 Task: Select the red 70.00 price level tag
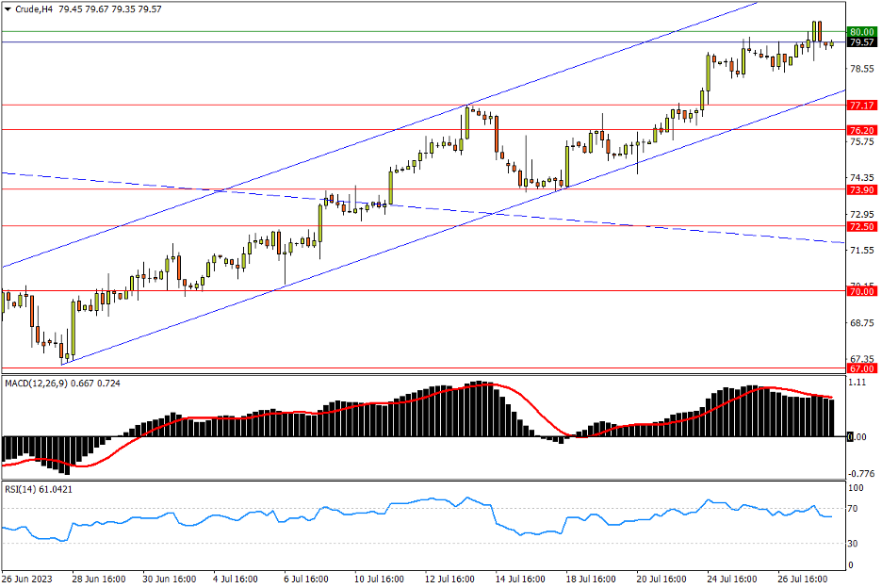pyautogui.click(x=862, y=291)
